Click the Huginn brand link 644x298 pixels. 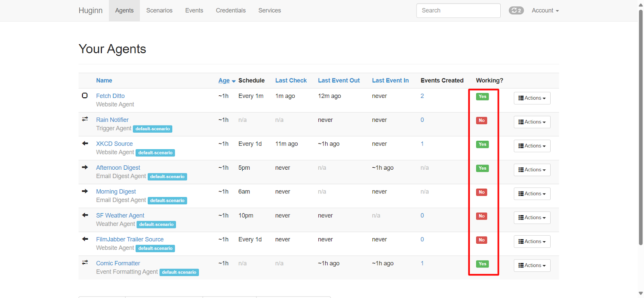[91, 10]
